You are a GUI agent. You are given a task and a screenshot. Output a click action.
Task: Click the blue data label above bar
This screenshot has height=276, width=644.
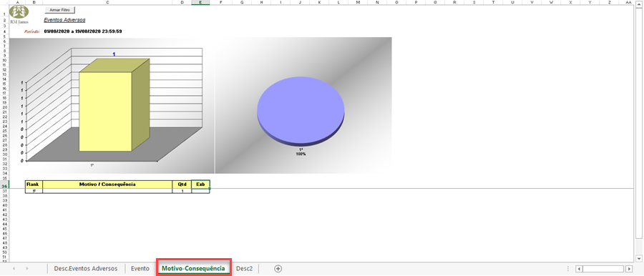(114, 54)
